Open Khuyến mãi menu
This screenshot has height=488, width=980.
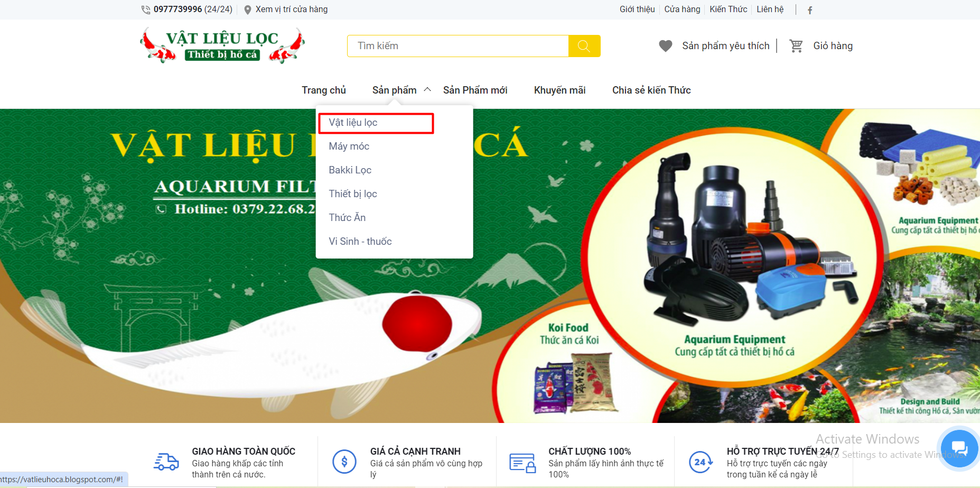[559, 90]
